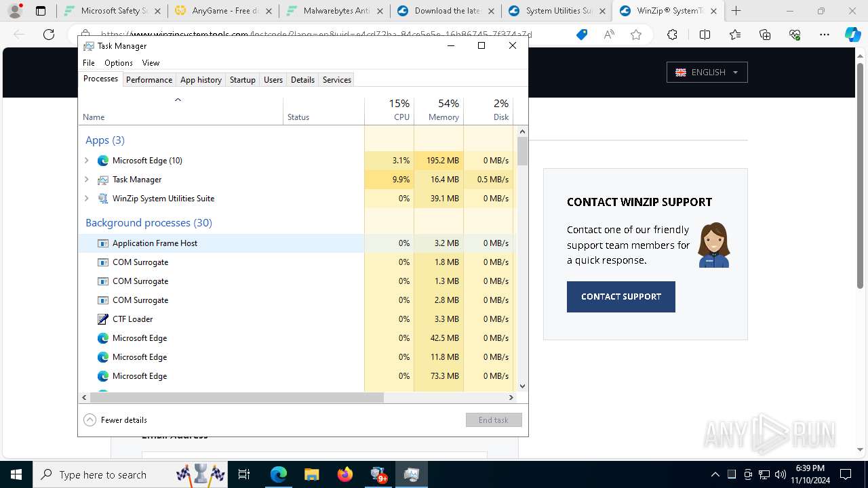868x488 pixels.
Task: Show hidden system tray icons
Action: 715,474
